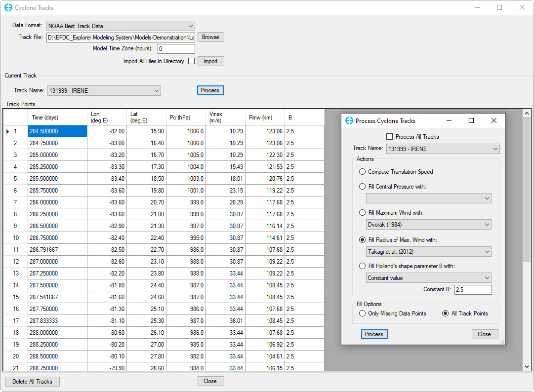Click the Browse button for track file
534x392 pixels.
(210, 37)
